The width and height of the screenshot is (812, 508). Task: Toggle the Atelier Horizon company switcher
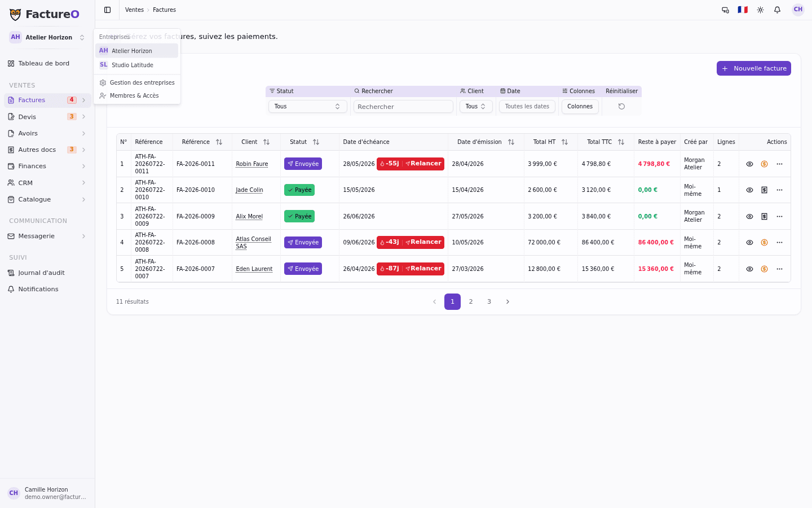tap(47, 37)
